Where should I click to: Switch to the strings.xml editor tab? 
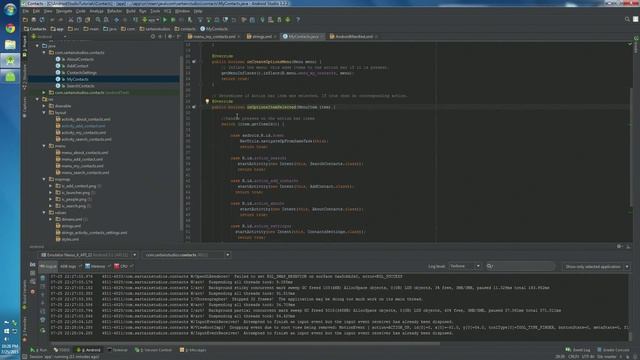click(261, 36)
